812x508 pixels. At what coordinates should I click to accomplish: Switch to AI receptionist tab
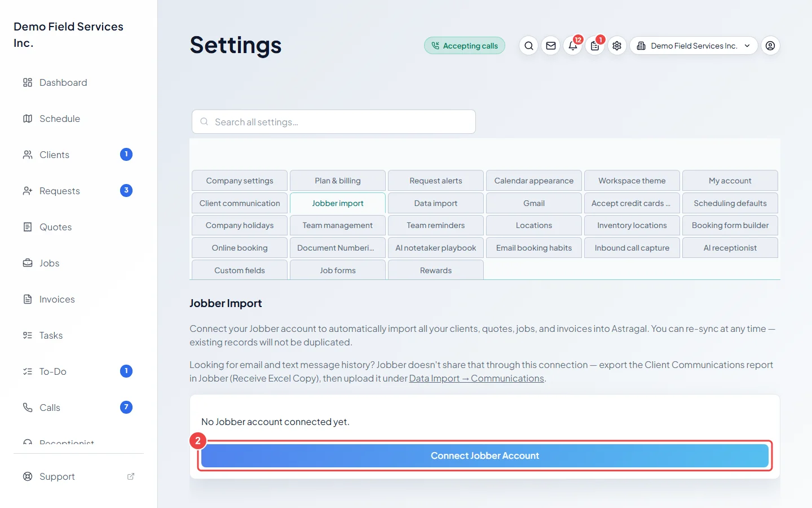pyautogui.click(x=730, y=248)
